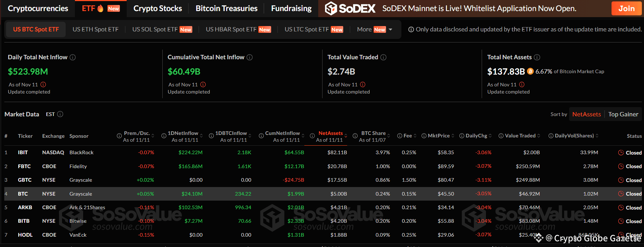The height and width of the screenshot is (247, 644).
Task: Switch to US HBAR Spot ETF sub-tab
Action: point(238,30)
